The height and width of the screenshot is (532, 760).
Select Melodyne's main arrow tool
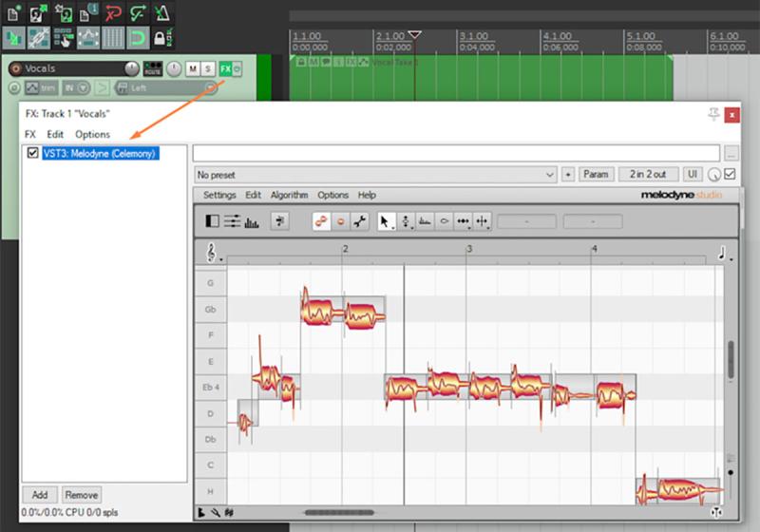(x=386, y=221)
